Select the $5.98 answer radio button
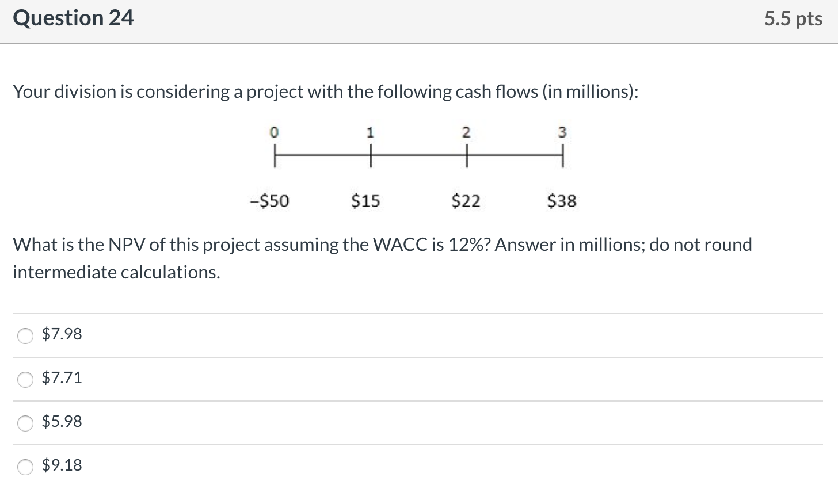Viewport: 838px width, 504px height. point(25,423)
